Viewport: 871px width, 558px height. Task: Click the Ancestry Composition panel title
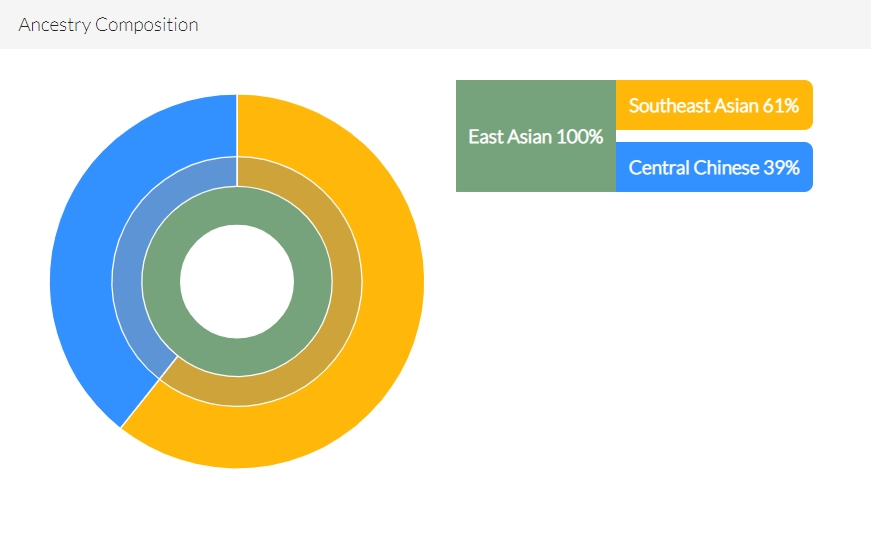point(108,25)
